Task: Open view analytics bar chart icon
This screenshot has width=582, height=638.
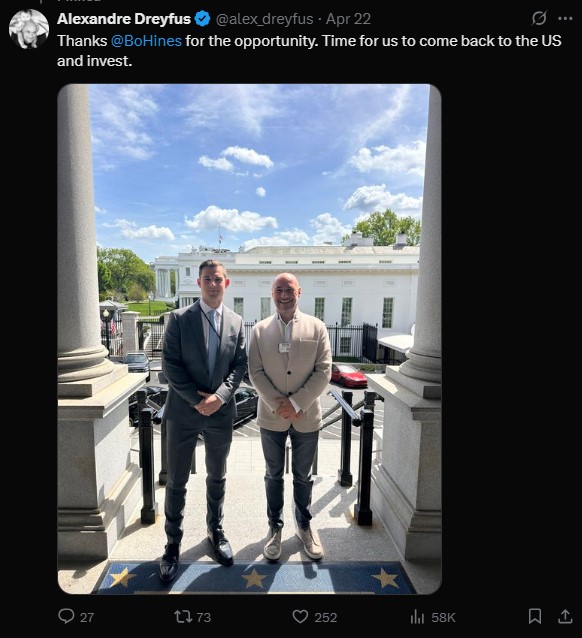Action: [x=417, y=616]
